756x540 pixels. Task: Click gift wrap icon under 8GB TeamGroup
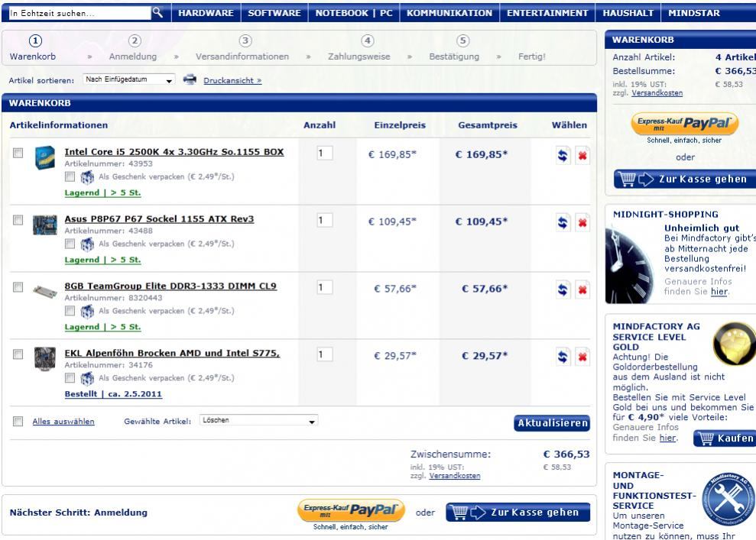click(x=87, y=311)
